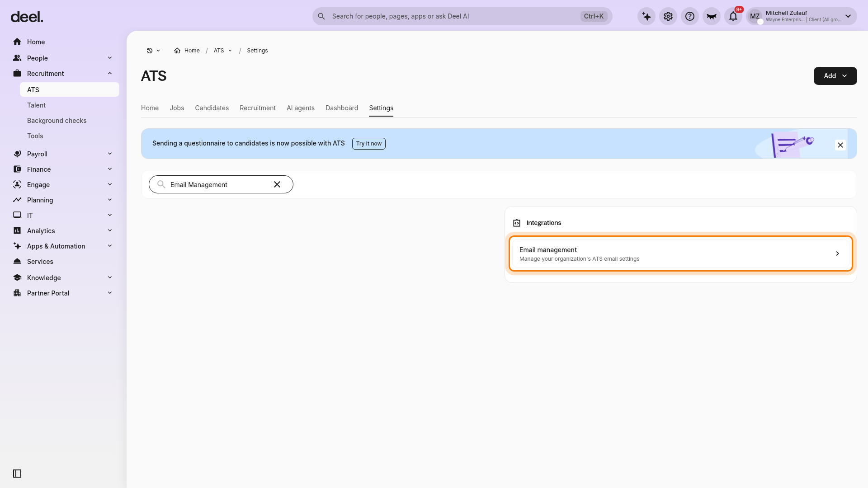Click the Deel logo

click(x=27, y=17)
